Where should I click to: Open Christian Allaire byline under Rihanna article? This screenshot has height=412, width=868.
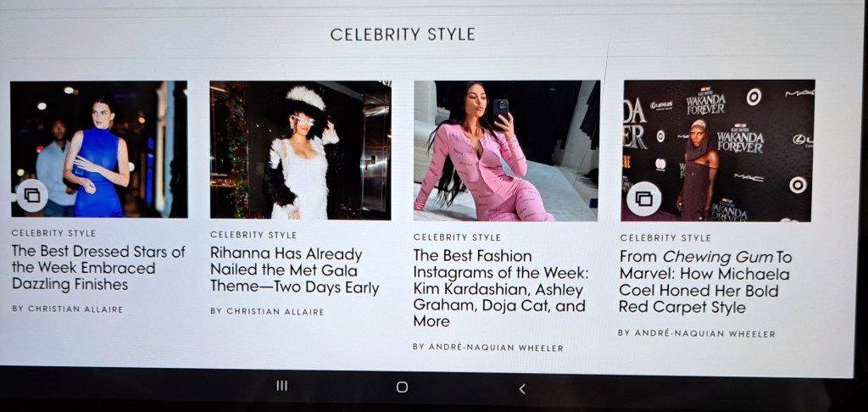point(267,312)
